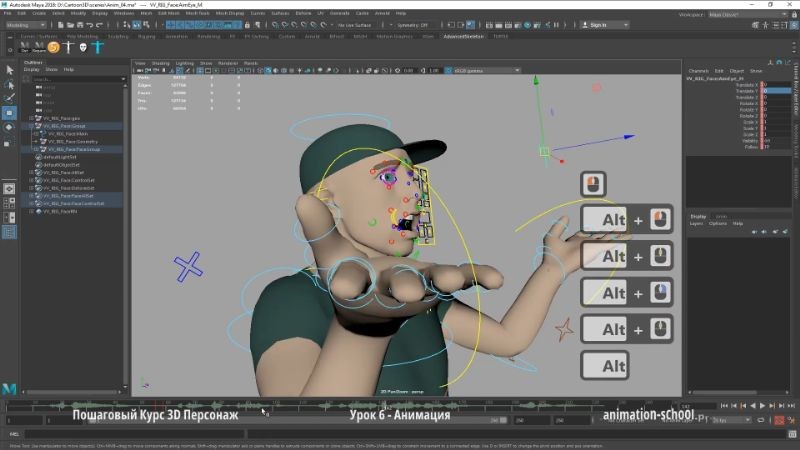Open the Display tab in layer editor
The height and width of the screenshot is (450, 800).
(698, 216)
